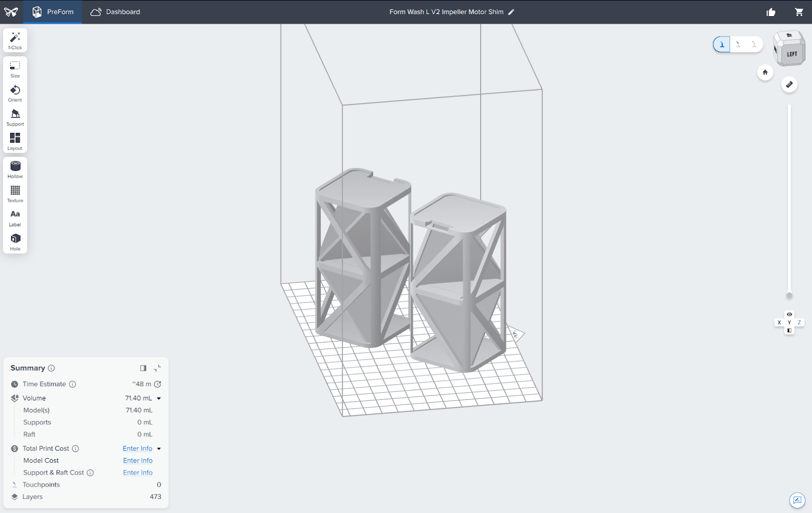Open the Hollow tool

15,170
